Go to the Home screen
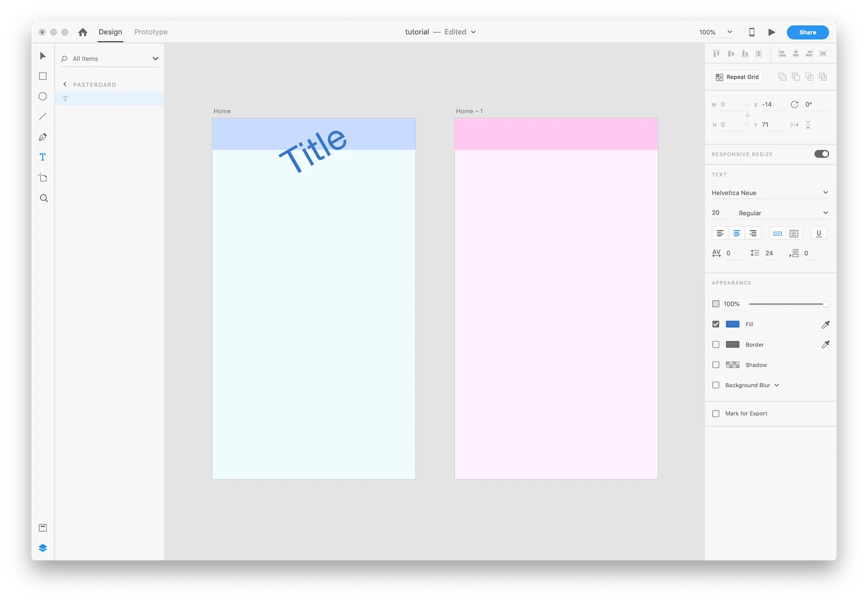This screenshot has height=602, width=868. pyautogui.click(x=83, y=32)
